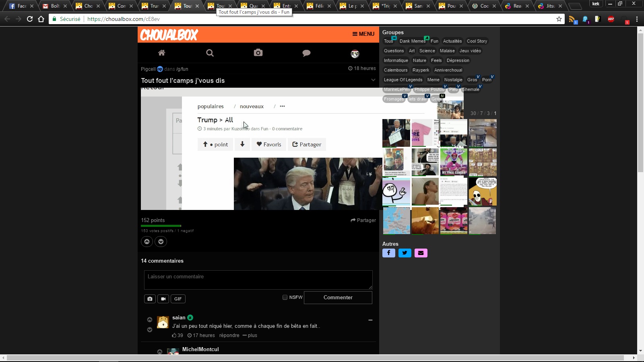
Task: Open user profile avatar in navbar
Action: pos(355,53)
